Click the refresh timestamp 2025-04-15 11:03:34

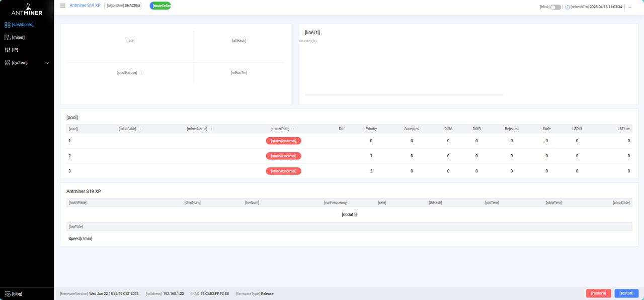click(606, 7)
